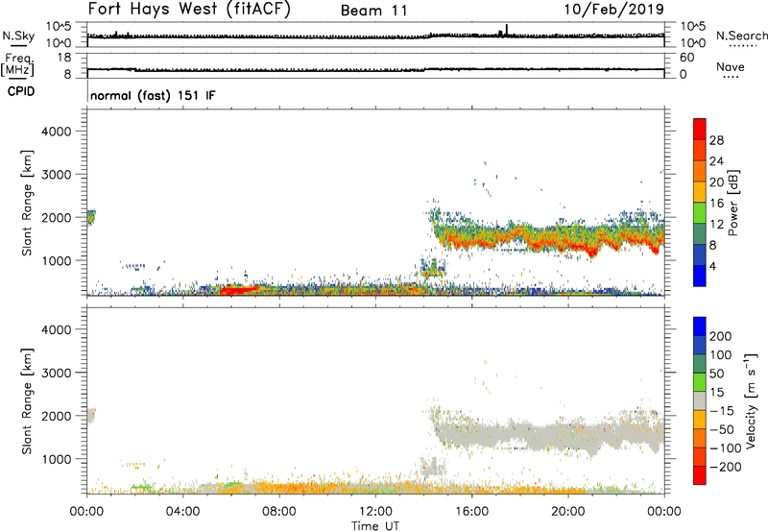Screen dimensions: 768x532
Task: Click the '2000' tick in the velocity panel
Action: coord(57,416)
